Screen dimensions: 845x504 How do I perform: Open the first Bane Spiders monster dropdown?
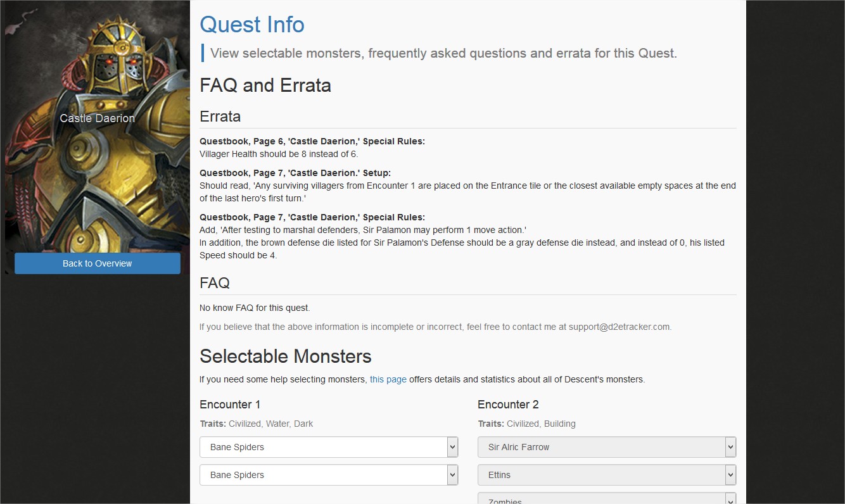(x=329, y=446)
